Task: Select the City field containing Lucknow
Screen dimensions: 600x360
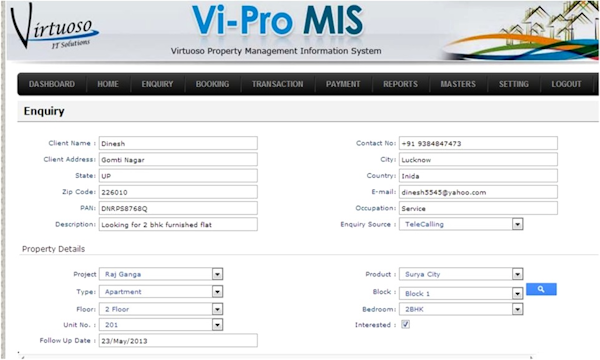Action: pyautogui.click(x=478, y=160)
